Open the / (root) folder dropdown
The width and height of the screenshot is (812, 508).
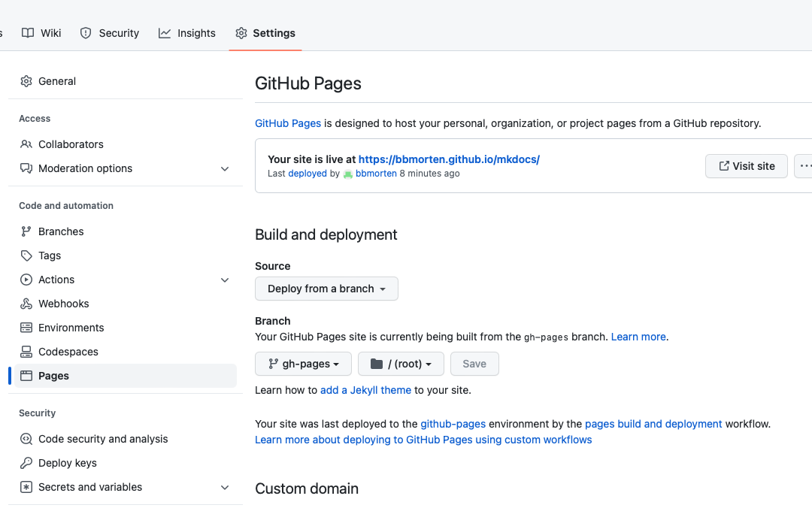tap(401, 364)
